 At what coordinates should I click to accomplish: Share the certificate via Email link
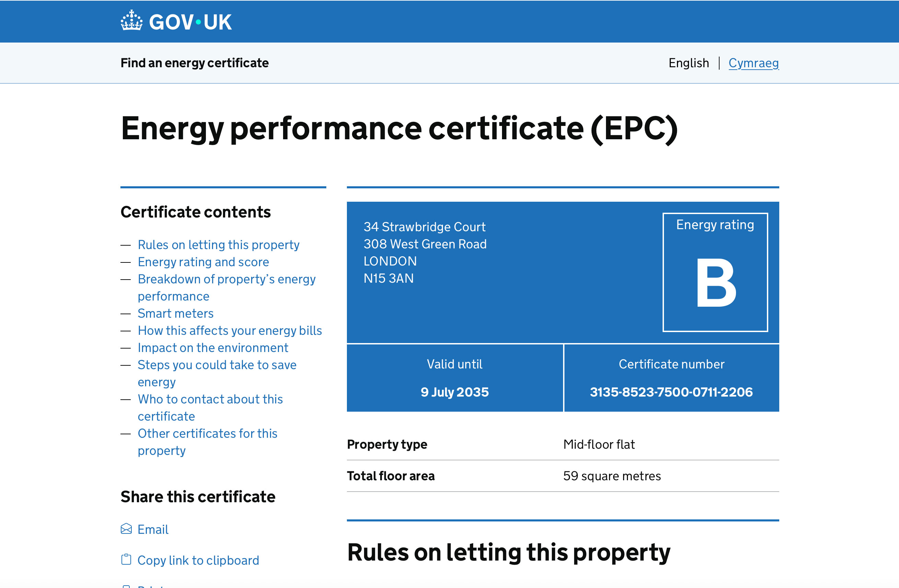coord(153,529)
